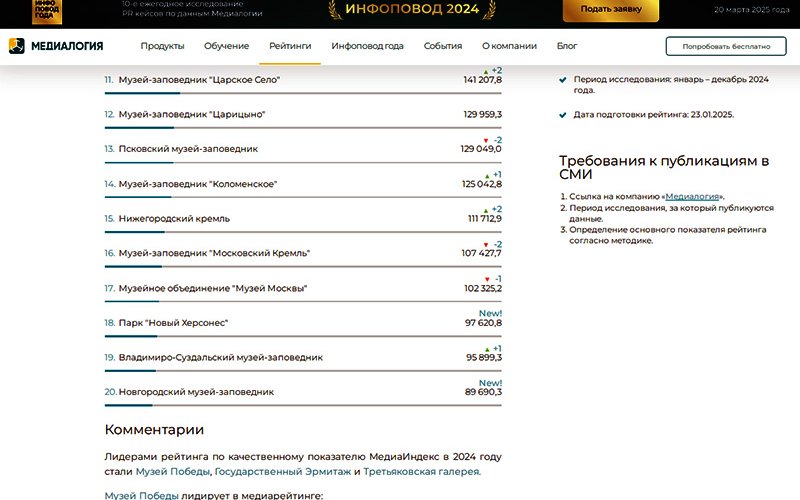Click the Требования к публикациям в СМИ heading
Screen dimensions: 800x500
(x=664, y=167)
